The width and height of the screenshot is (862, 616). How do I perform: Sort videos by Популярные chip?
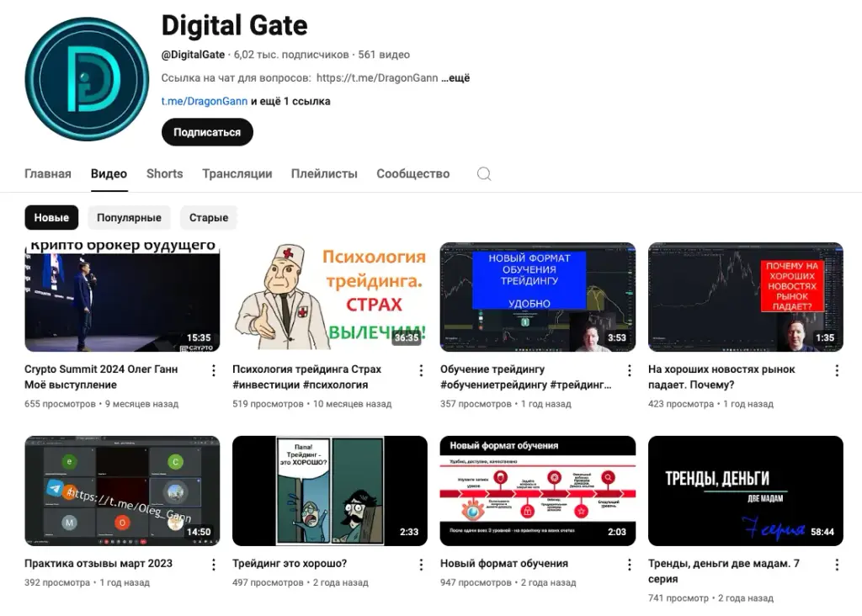[x=129, y=218]
